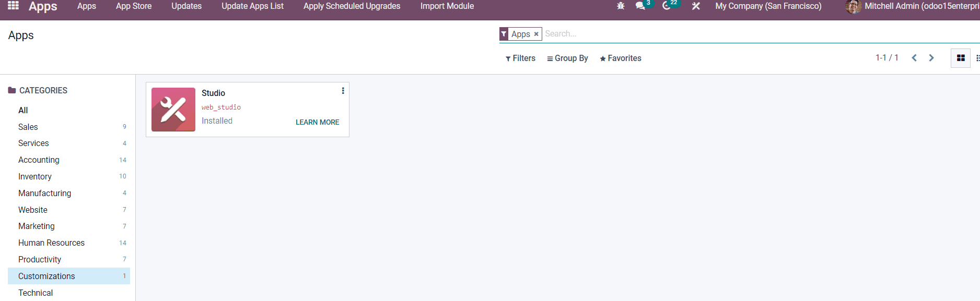Click the debug bug icon
Screen dimensions: 980x301
point(621,6)
